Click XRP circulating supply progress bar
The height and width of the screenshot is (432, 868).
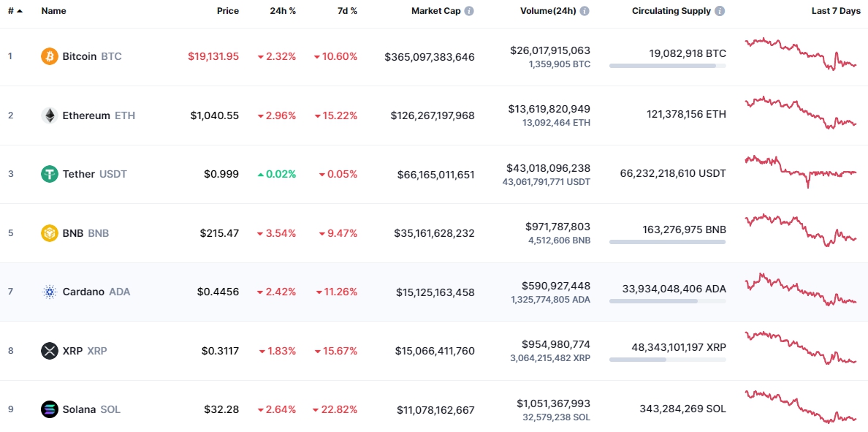(668, 360)
